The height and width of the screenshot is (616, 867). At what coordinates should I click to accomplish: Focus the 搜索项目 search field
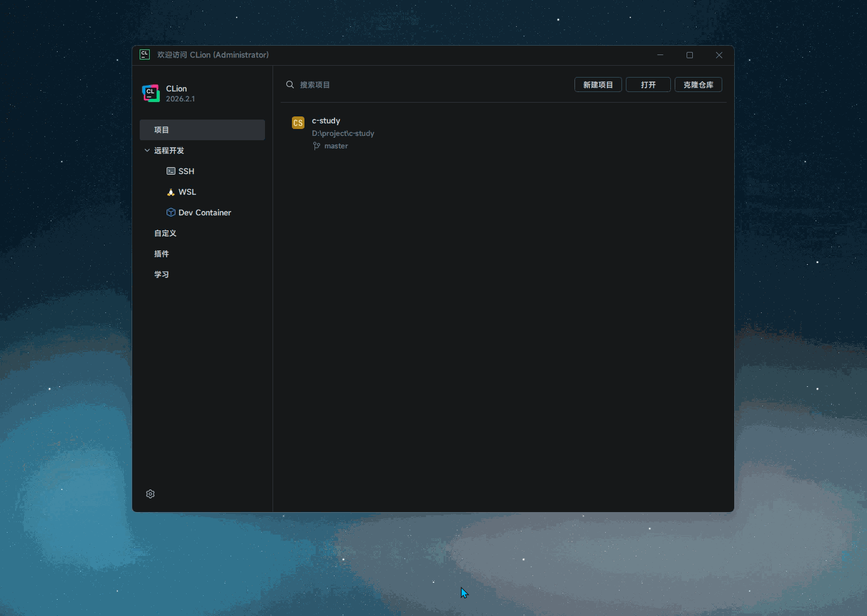point(426,85)
